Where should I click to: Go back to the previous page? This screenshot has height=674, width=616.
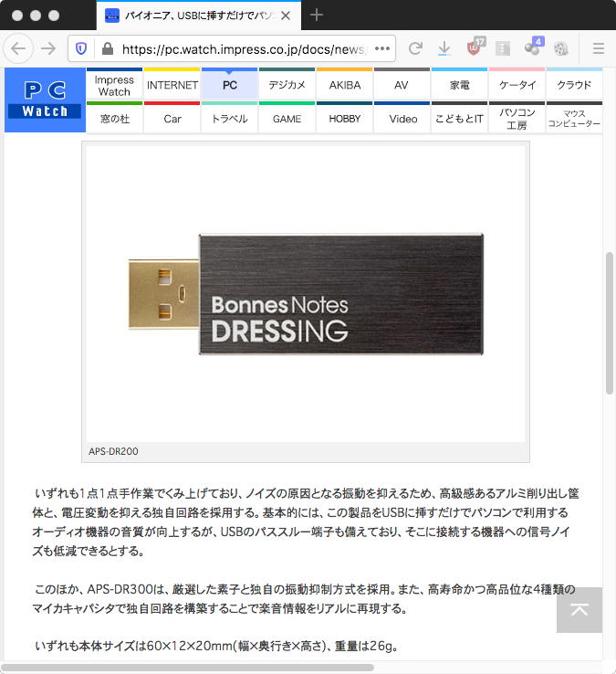click(x=18, y=48)
